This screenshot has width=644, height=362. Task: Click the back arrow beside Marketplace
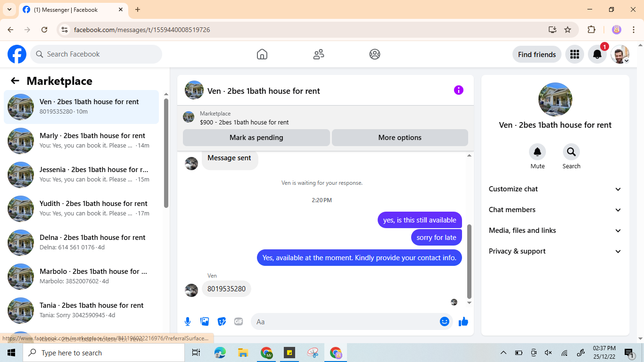pyautogui.click(x=15, y=81)
